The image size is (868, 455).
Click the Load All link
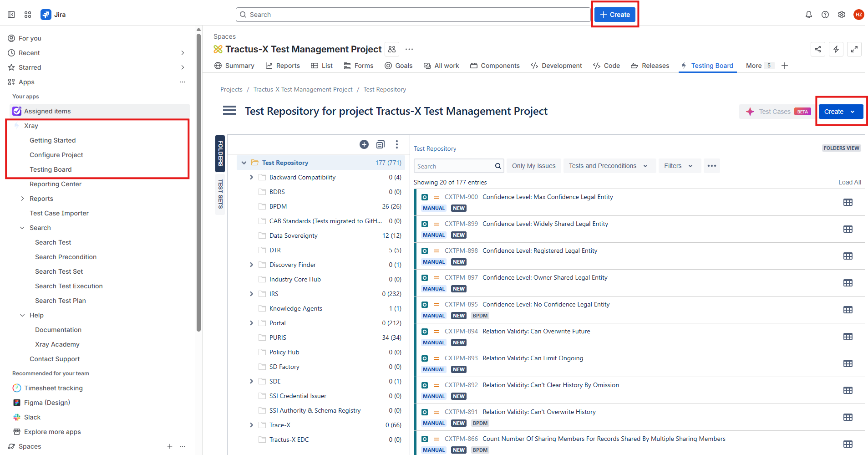pos(849,182)
